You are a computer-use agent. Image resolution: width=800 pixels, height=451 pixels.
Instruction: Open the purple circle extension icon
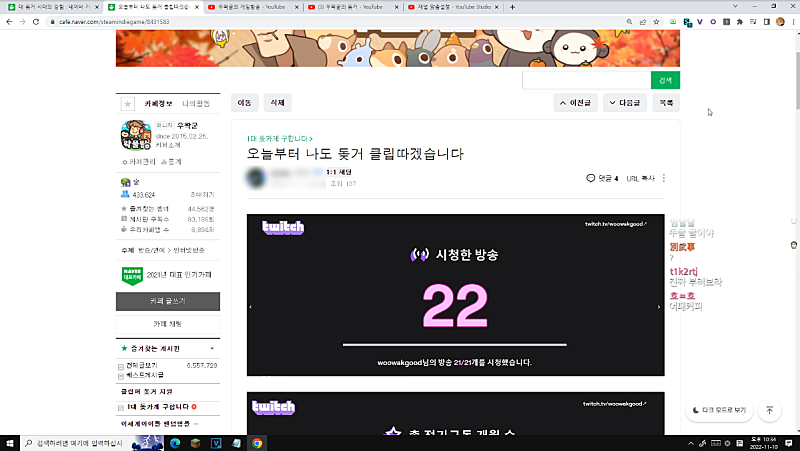tap(713, 22)
